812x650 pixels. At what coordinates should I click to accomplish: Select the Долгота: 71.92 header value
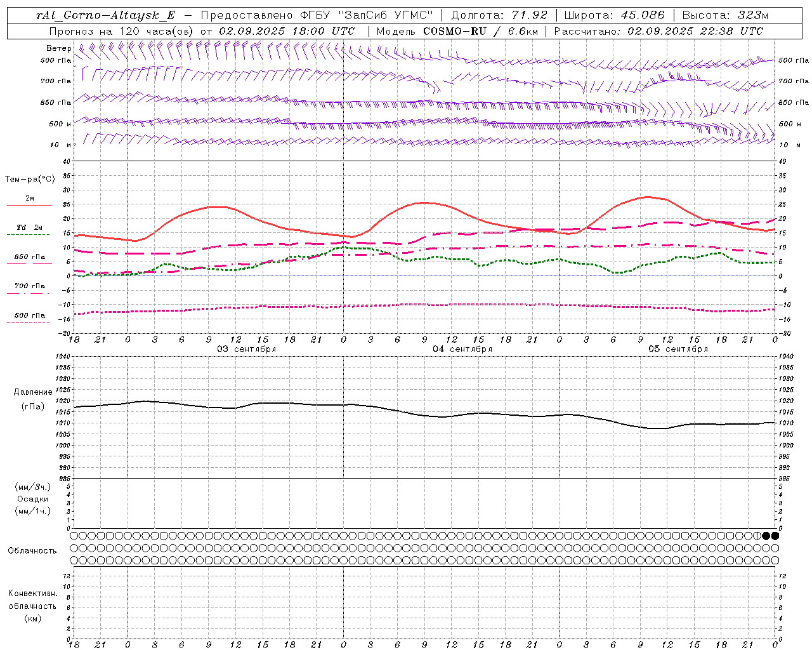[x=498, y=15]
